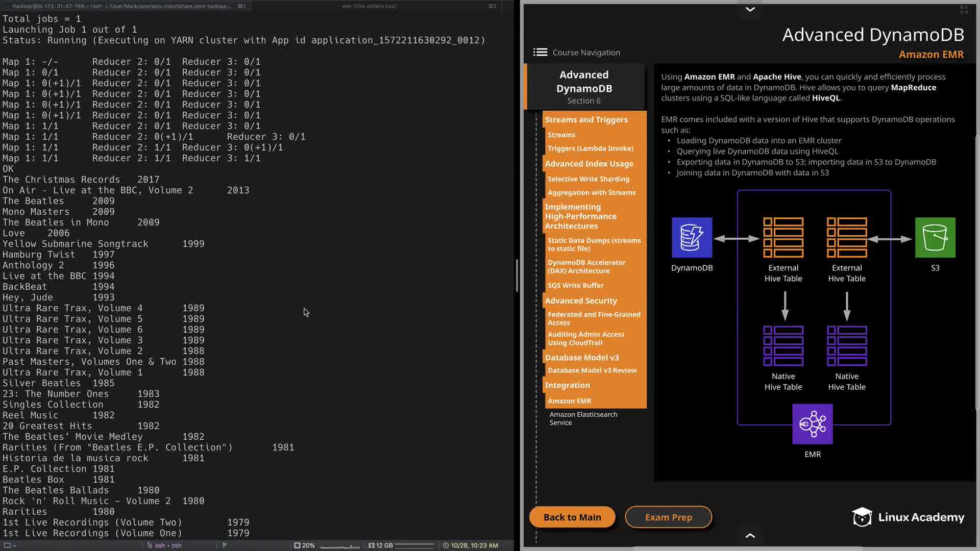Open Course Navigation hamburger icon
This screenshot has height=551, width=980.
540,52
